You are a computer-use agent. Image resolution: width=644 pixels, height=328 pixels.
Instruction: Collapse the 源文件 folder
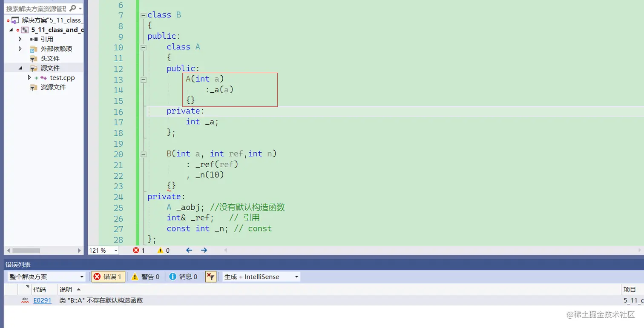click(20, 68)
